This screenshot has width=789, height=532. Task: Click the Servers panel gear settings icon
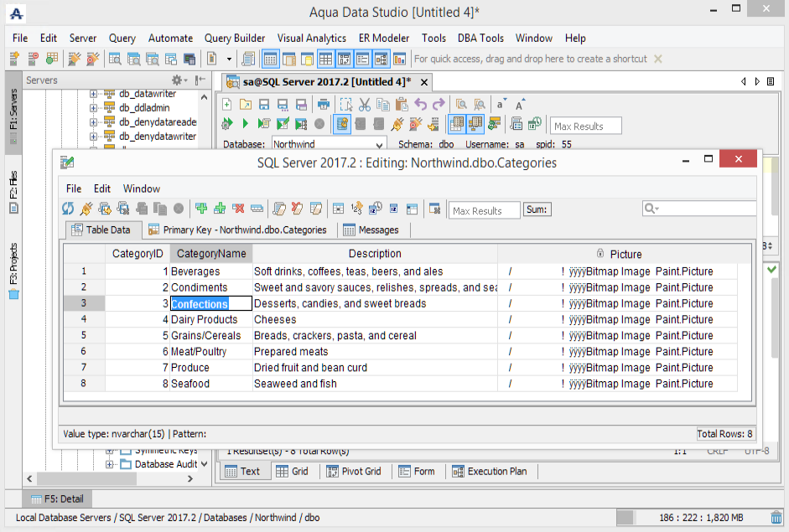(x=178, y=80)
